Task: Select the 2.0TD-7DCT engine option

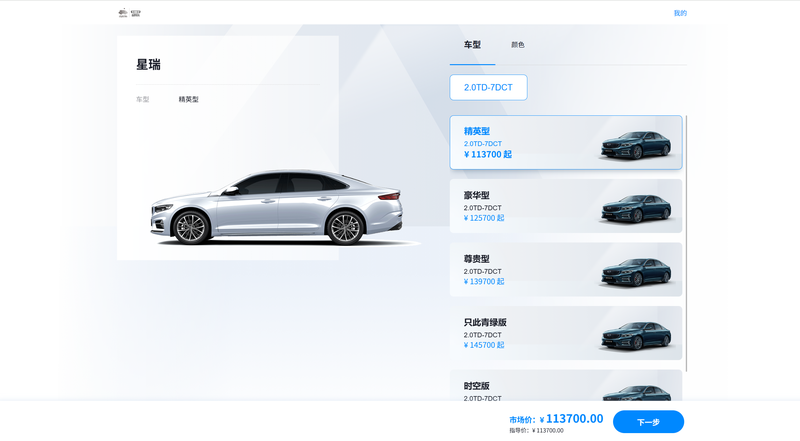Action: pyautogui.click(x=488, y=87)
